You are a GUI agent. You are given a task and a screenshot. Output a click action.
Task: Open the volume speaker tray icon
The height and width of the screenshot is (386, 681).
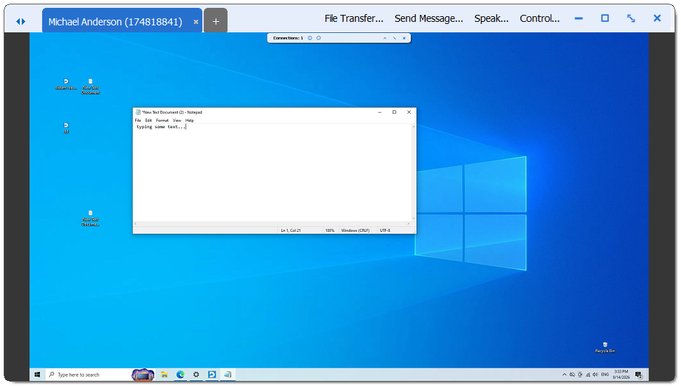pyautogui.click(x=595, y=374)
